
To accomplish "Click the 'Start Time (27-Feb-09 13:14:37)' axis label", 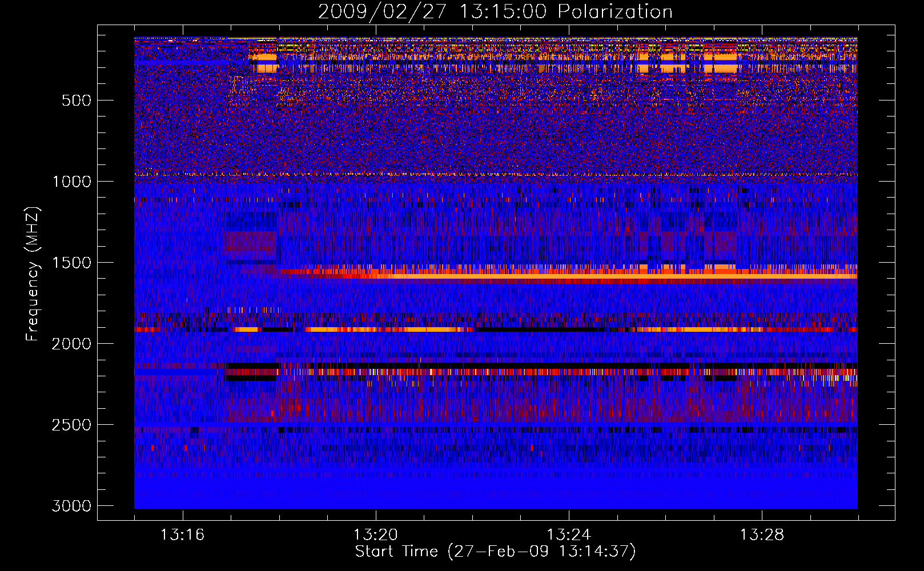I will pyautogui.click(x=495, y=552).
